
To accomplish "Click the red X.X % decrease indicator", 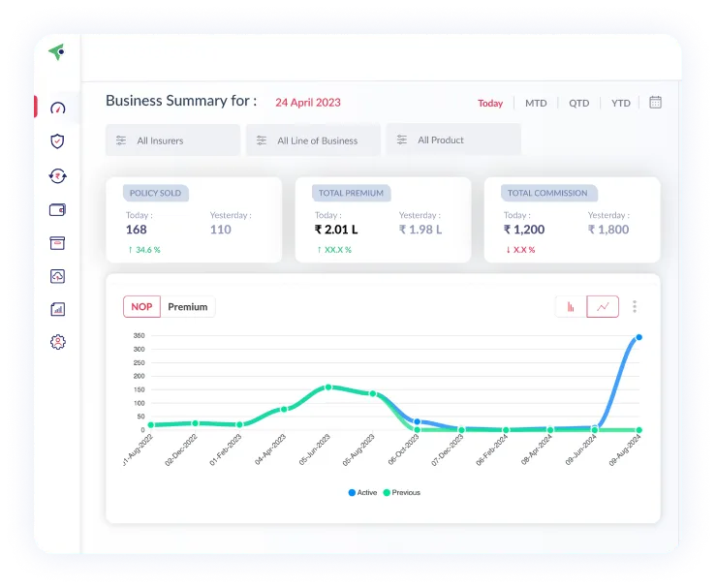I will point(520,250).
